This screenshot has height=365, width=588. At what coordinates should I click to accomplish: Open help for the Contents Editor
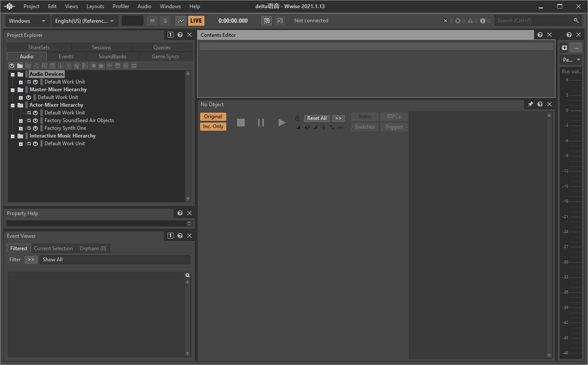tap(540, 35)
